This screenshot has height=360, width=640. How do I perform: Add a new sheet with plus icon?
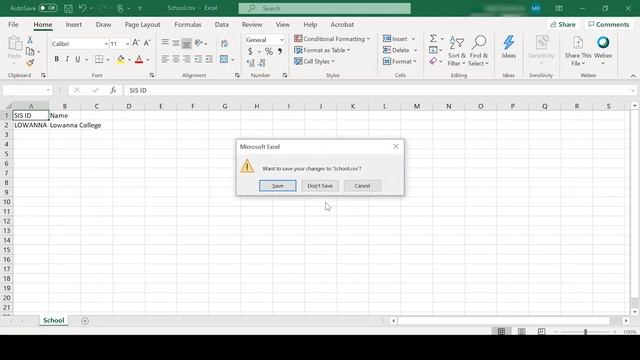(85, 321)
